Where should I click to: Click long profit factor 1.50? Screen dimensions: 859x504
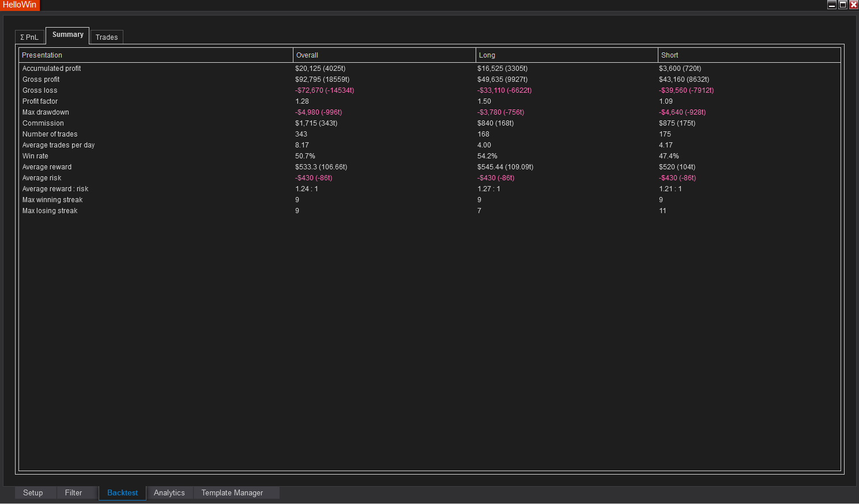pyautogui.click(x=484, y=101)
